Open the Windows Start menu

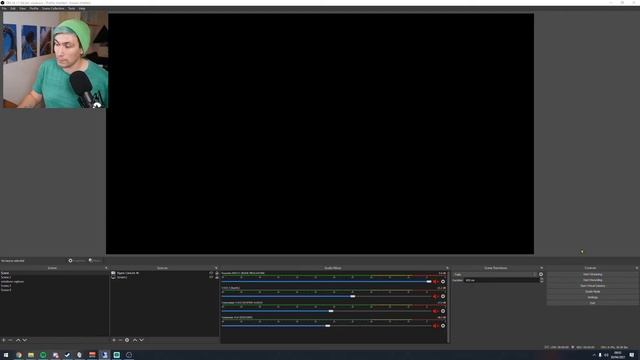(x=6, y=355)
